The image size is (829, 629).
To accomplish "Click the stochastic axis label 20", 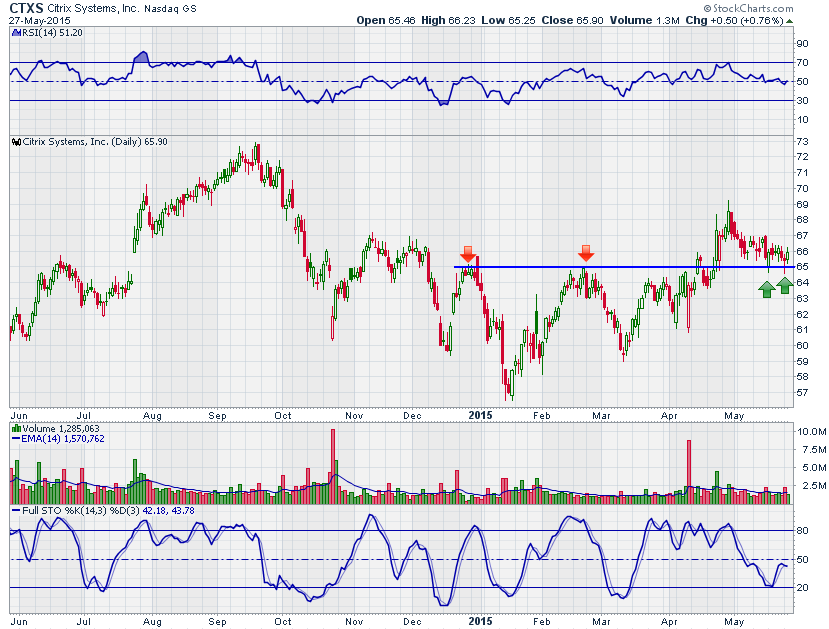I will pyautogui.click(x=802, y=588).
